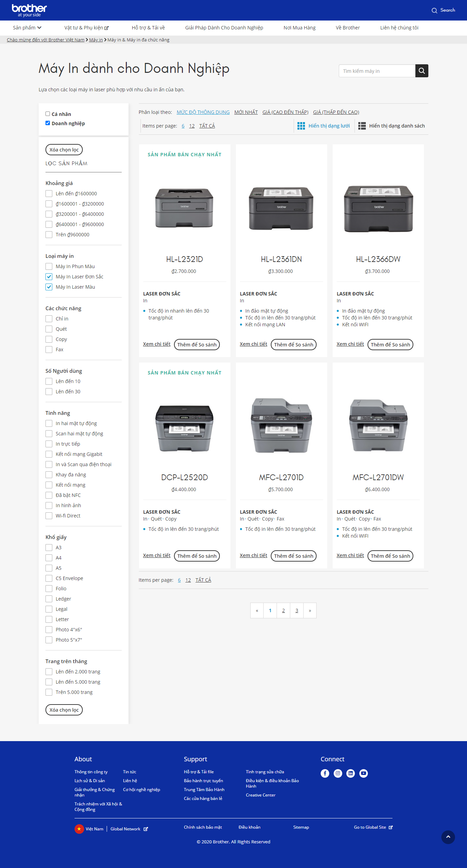Check Lên đến 30 users filter

49,392
